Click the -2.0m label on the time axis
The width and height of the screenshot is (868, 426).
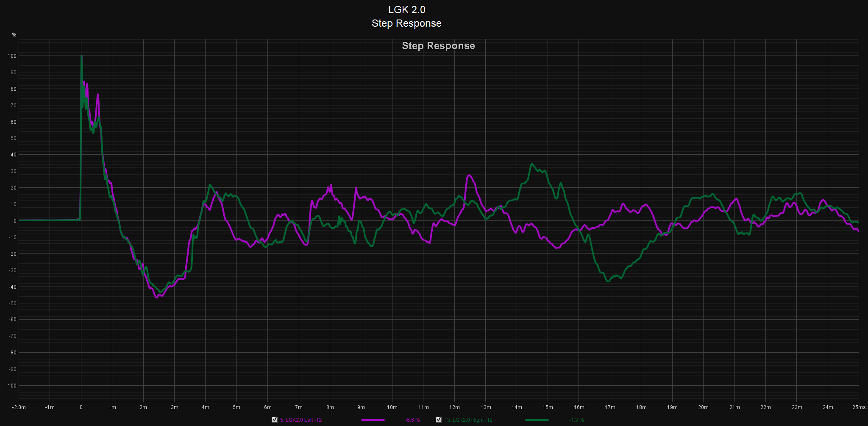(19, 407)
